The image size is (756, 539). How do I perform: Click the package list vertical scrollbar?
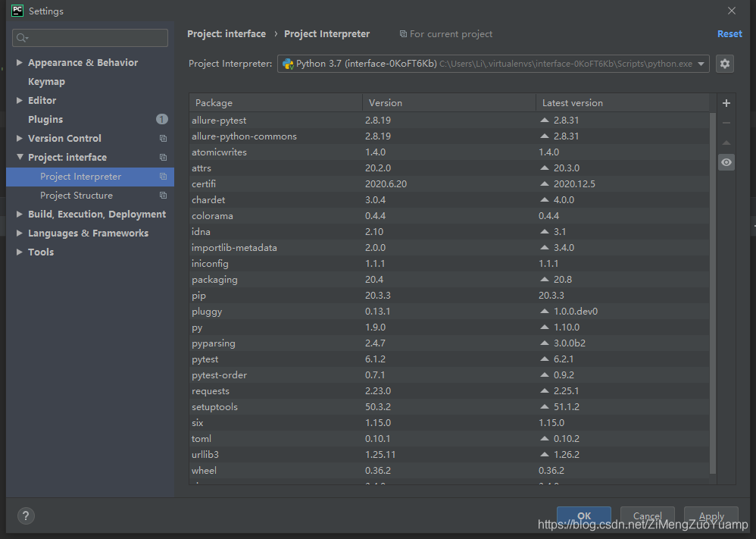pyautogui.click(x=713, y=293)
